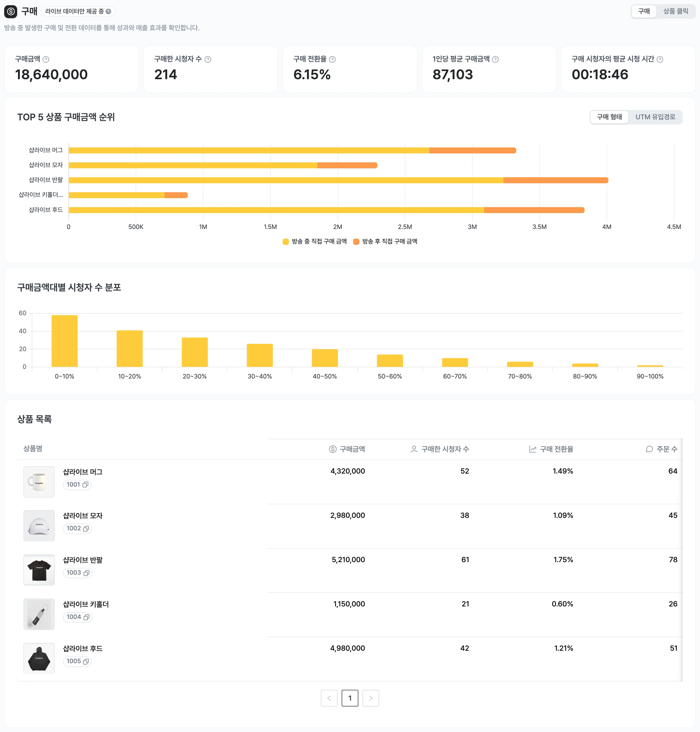
Task: Open the 샵라이브 머그 product thumbnail
Action: (x=39, y=481)
